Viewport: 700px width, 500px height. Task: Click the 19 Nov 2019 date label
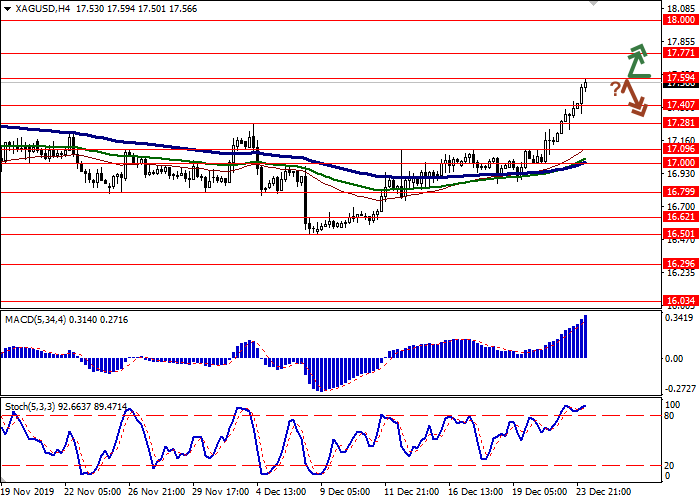coord(27,493)
